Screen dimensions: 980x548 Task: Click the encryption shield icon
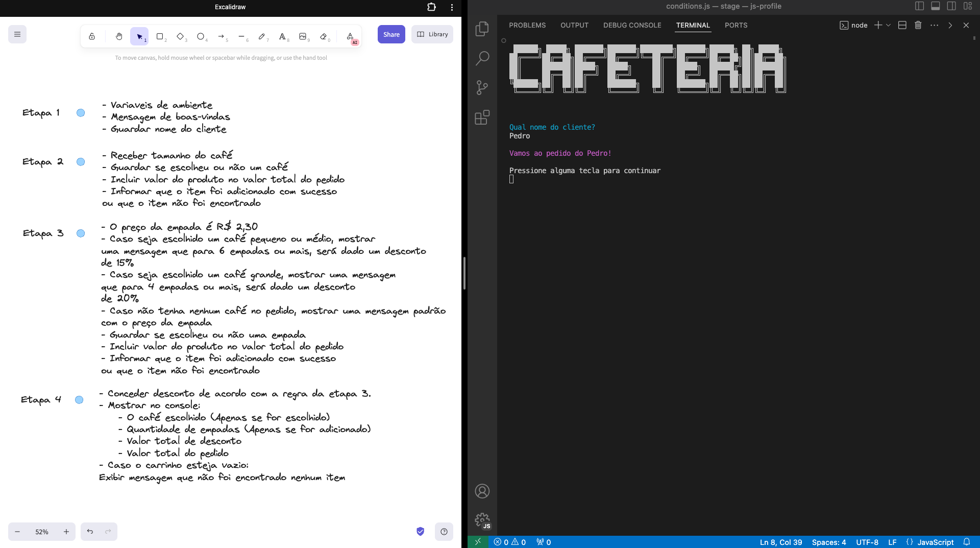(420, 532)
